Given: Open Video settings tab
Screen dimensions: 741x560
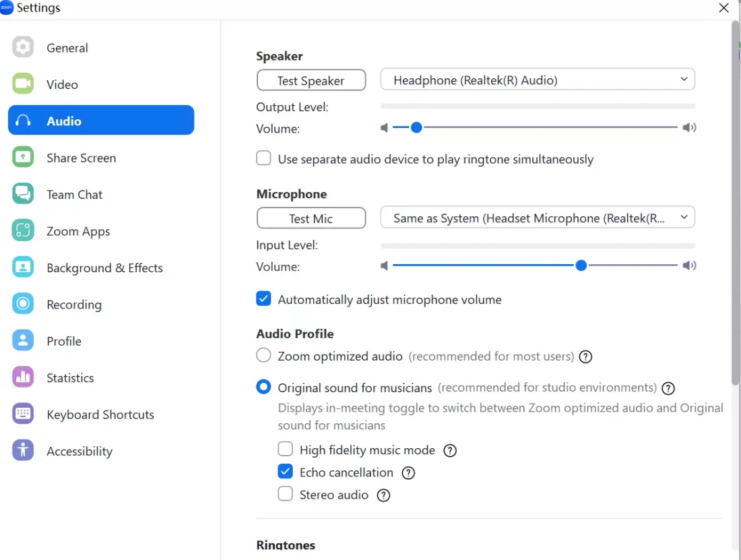Looking at the screenshot, I should tap(101, 85).
